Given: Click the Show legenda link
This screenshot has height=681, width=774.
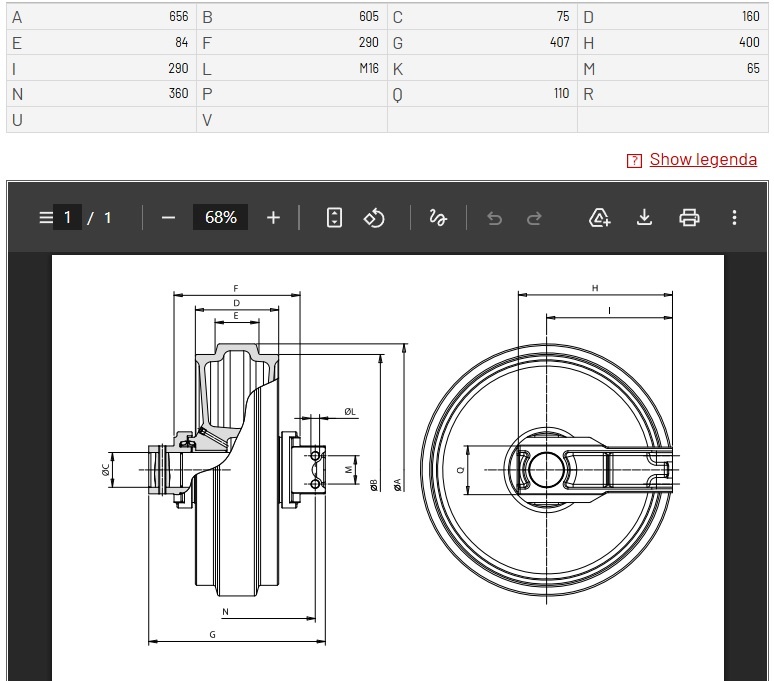Looking at the screenshot, I should [x=703, y=159].
